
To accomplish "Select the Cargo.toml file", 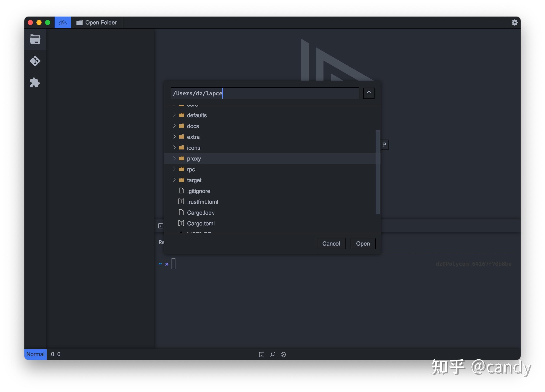I will [201, 223].
